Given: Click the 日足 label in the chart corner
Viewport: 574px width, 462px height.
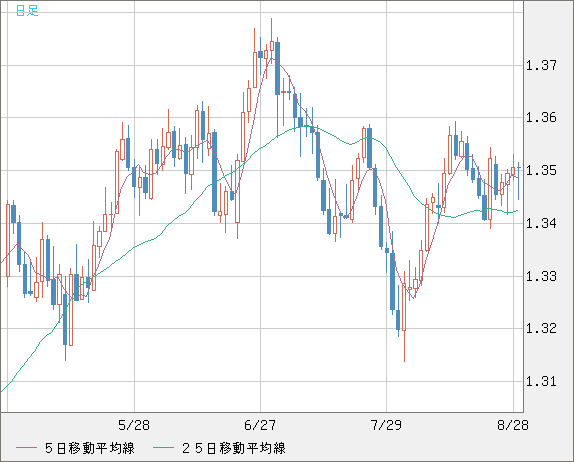Looking at the screenshot, I should click(x=27, y=11).
